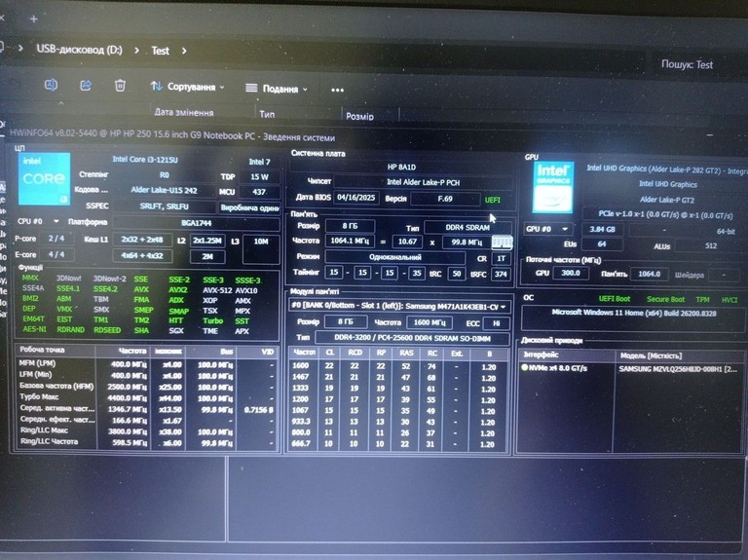Image resolution: width=748 pixels, height=560 pixels.
Task: Open the Подання view menu
Action: pos(277,89)
